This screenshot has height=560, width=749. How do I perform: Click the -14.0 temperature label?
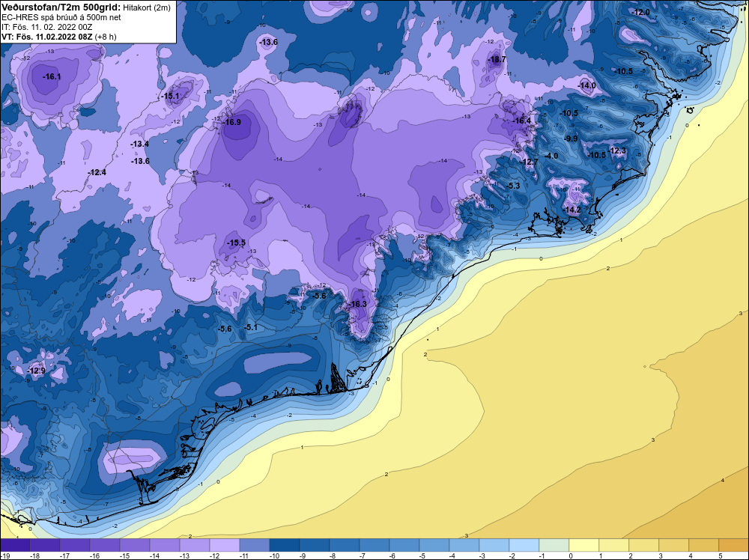[586, 86]
